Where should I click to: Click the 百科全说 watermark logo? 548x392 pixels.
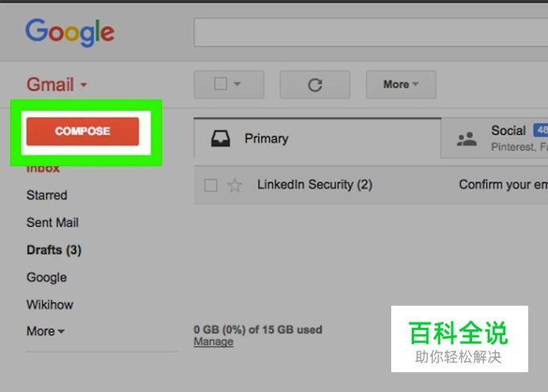pyautogui.click(x=459, y=339)
